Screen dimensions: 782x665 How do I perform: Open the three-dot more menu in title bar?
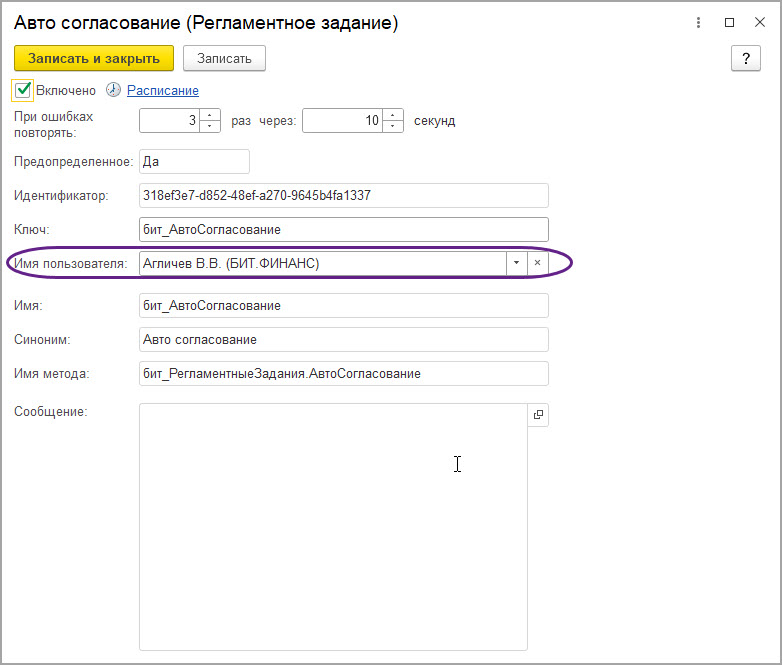click(x=696, y=22)
